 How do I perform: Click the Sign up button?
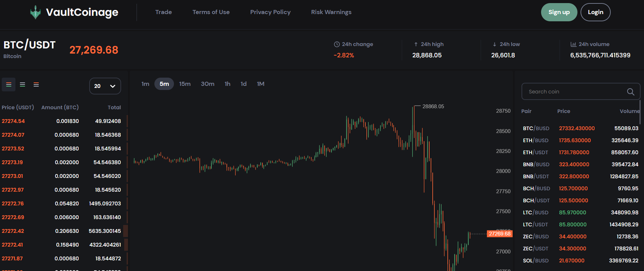(x=559, y=12)
